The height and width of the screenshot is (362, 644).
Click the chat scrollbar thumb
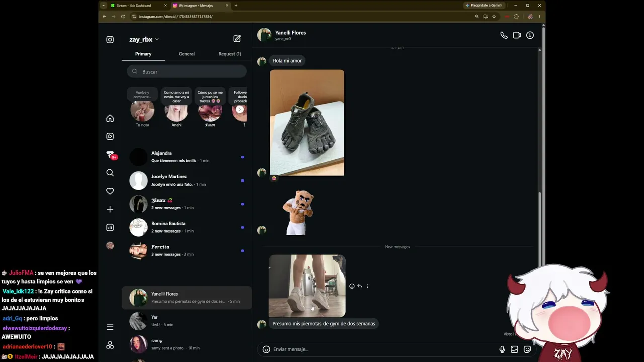tap(540, 229)
